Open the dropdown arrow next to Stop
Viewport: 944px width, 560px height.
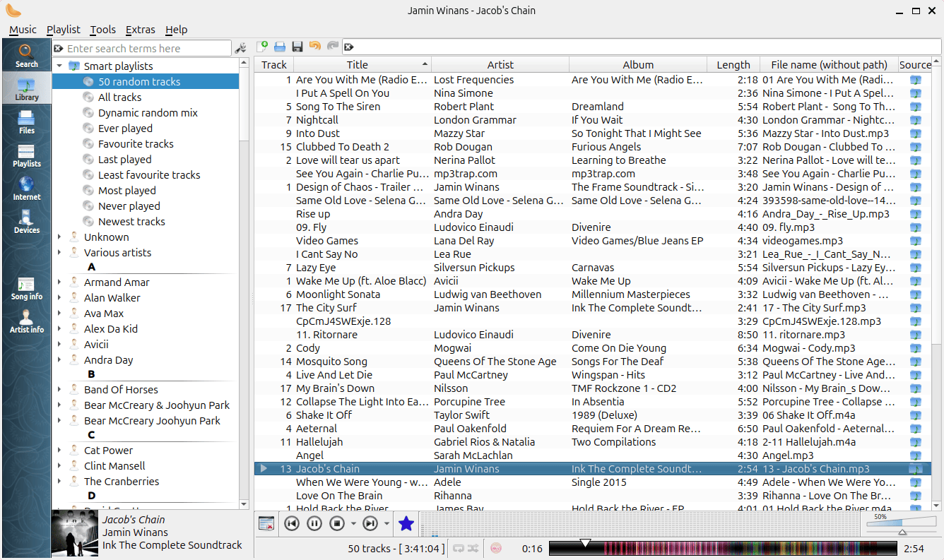tap(353, 523)
